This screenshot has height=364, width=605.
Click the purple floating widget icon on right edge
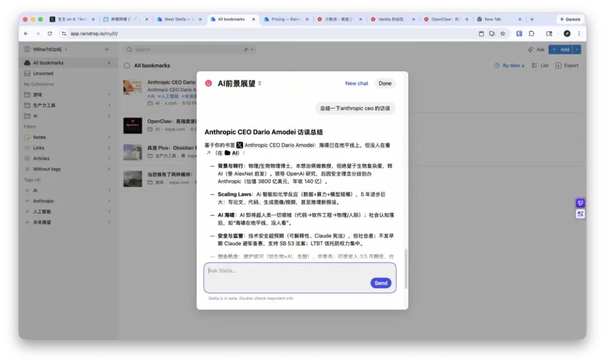[580, 203]
